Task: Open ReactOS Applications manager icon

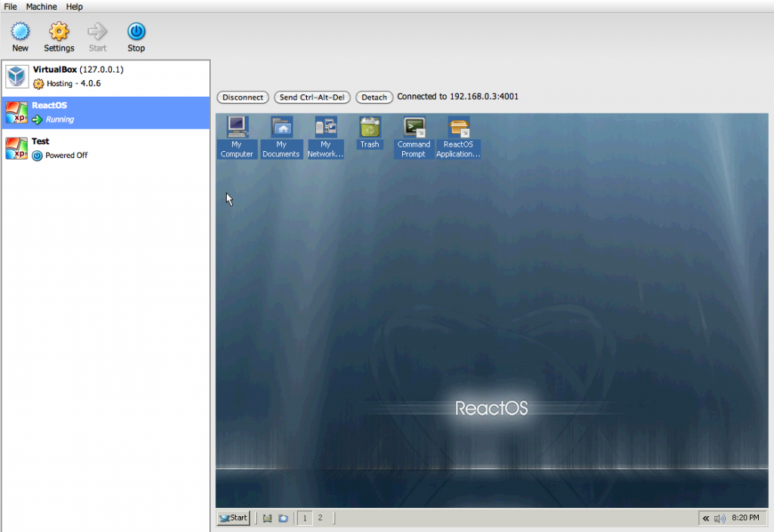Action: click(458, 127)
